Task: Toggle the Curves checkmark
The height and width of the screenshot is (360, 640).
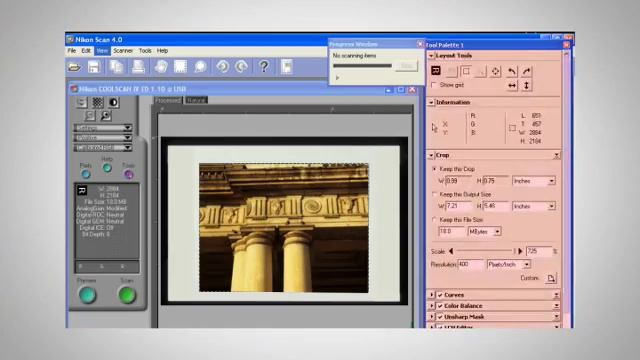Action: pyautogui.click(x=440, y=295)
